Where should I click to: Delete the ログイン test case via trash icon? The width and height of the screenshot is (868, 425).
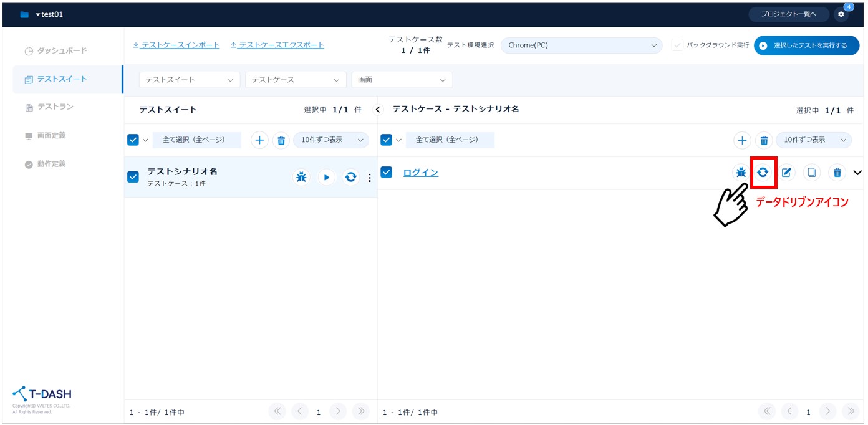click(837, 173)
